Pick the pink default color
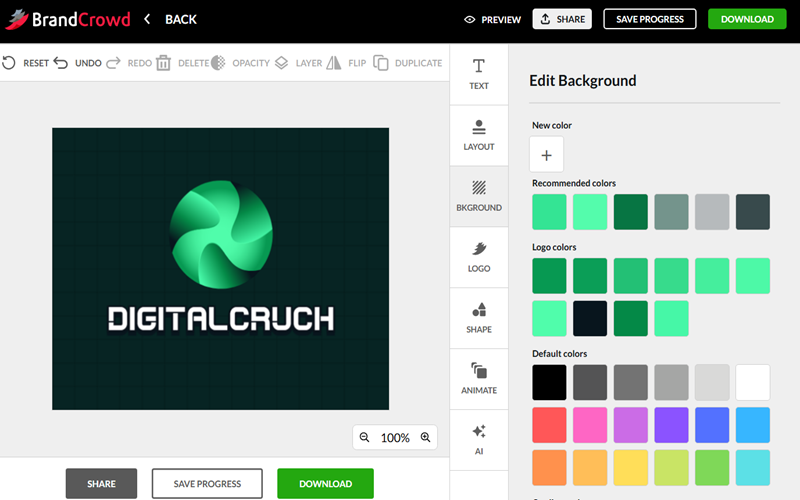The width and height of the screenshot is (800, 500). [590, 425]
